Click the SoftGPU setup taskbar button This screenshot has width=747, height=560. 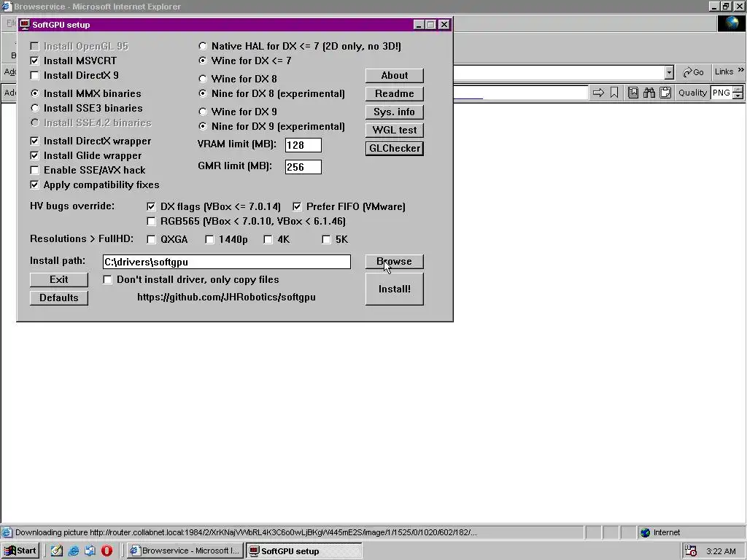tap(303, 551)
